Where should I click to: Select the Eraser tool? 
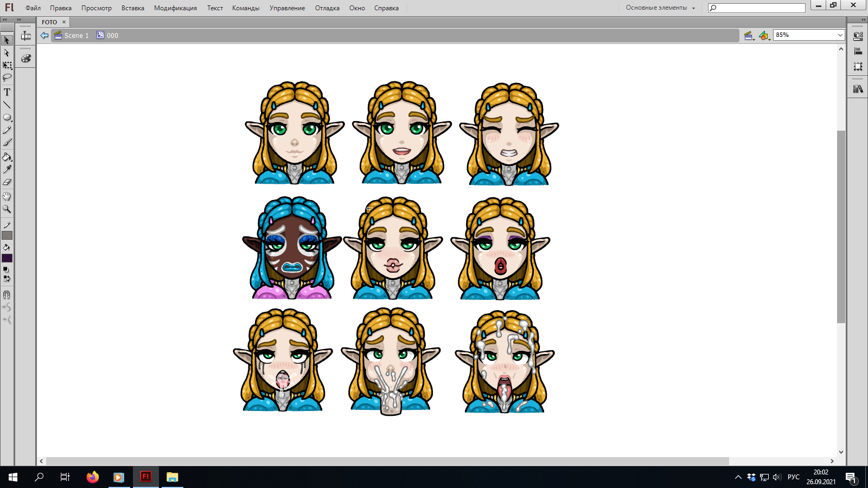tap(7, 182)
